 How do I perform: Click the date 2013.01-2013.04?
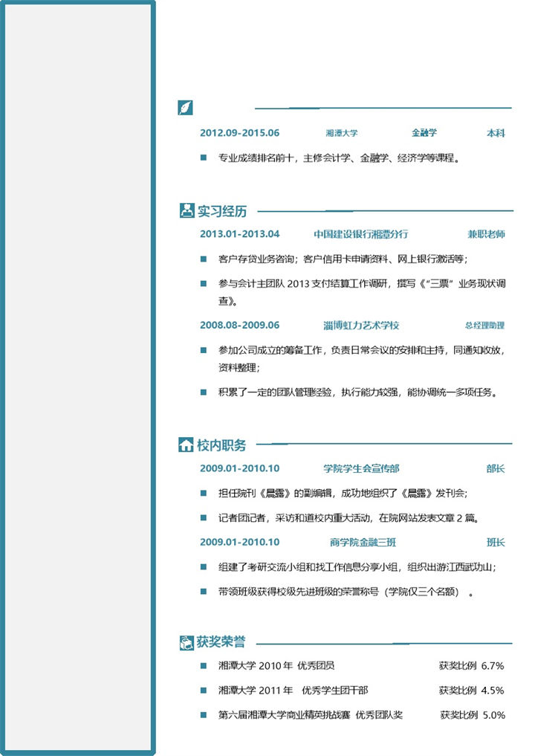239,234
